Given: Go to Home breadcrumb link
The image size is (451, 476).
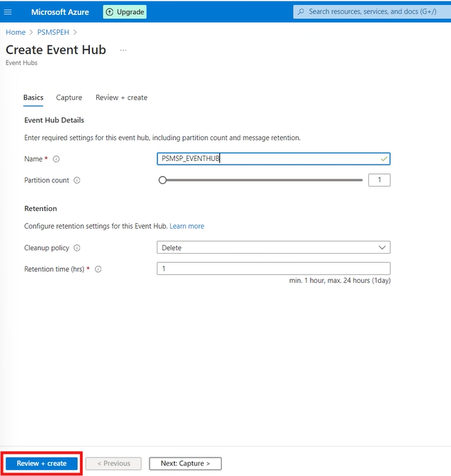Looking at the screenshot, I should point(16,32).
